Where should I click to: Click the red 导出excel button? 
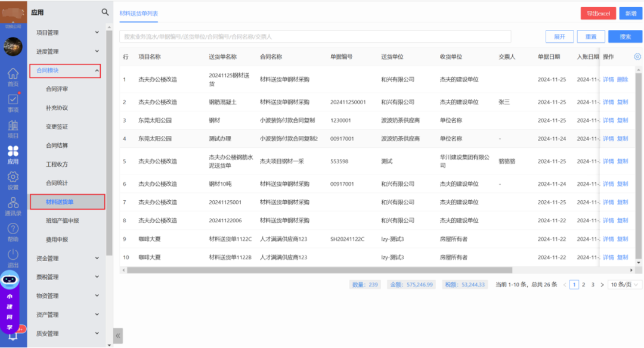(x=597, y=13)
